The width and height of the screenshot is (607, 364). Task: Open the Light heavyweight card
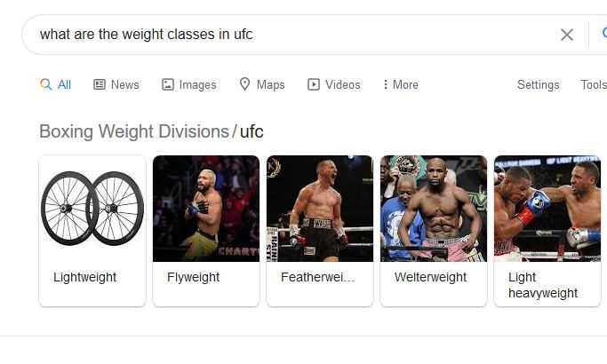tap(547, 231)
